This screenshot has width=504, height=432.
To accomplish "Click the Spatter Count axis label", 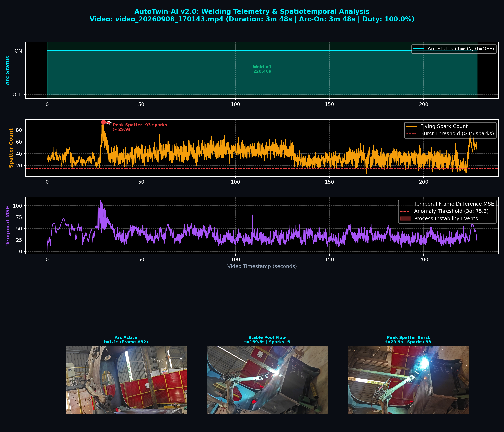I will coord(11,148).
